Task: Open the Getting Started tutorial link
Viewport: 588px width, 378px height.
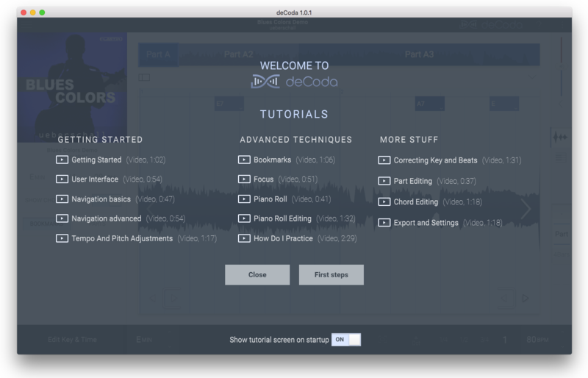Action: [x=96, y=160]
